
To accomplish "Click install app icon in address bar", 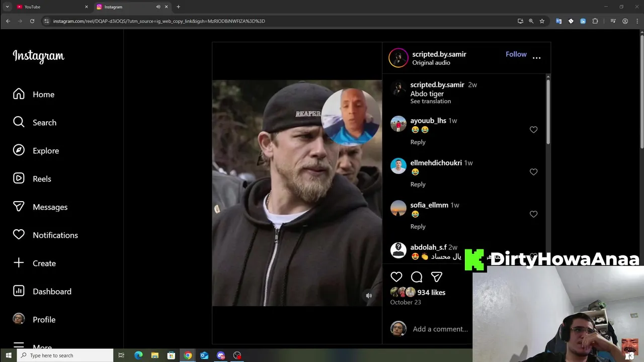I will point(520,21).
